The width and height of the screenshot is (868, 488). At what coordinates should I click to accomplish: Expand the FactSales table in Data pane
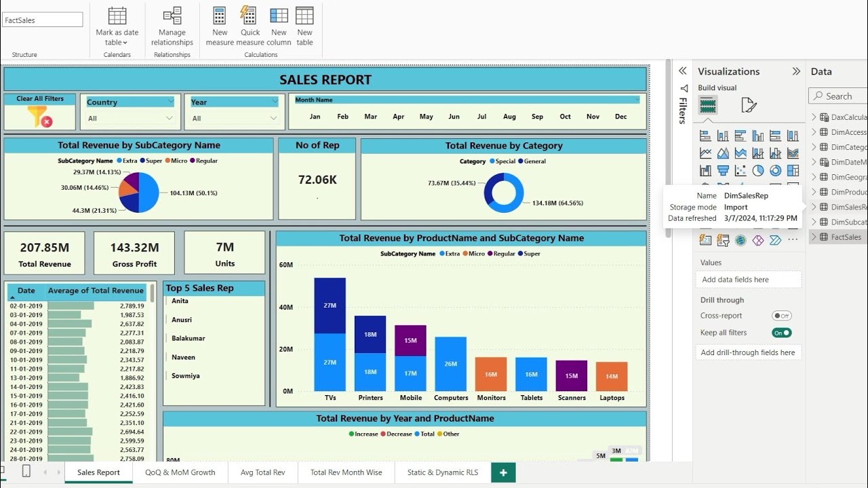click(x=814, y=237)
